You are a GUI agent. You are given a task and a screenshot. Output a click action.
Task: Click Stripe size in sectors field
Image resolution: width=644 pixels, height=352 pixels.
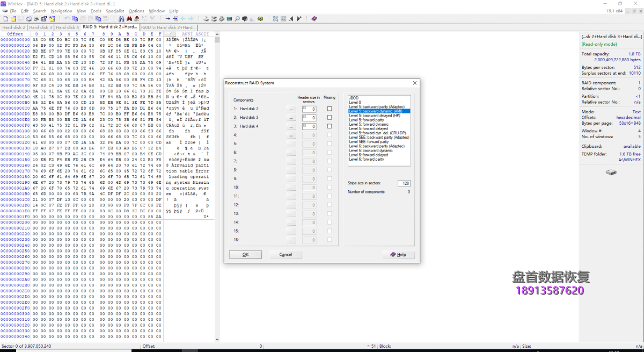coord(404,183)
